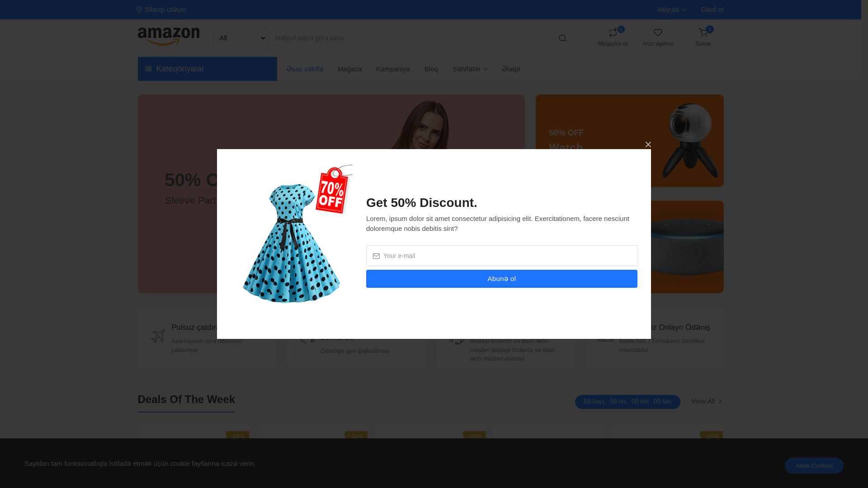Expand the Səhifələr menu dropdown
Screen dimensions: 868x488
tap(470, 69)
